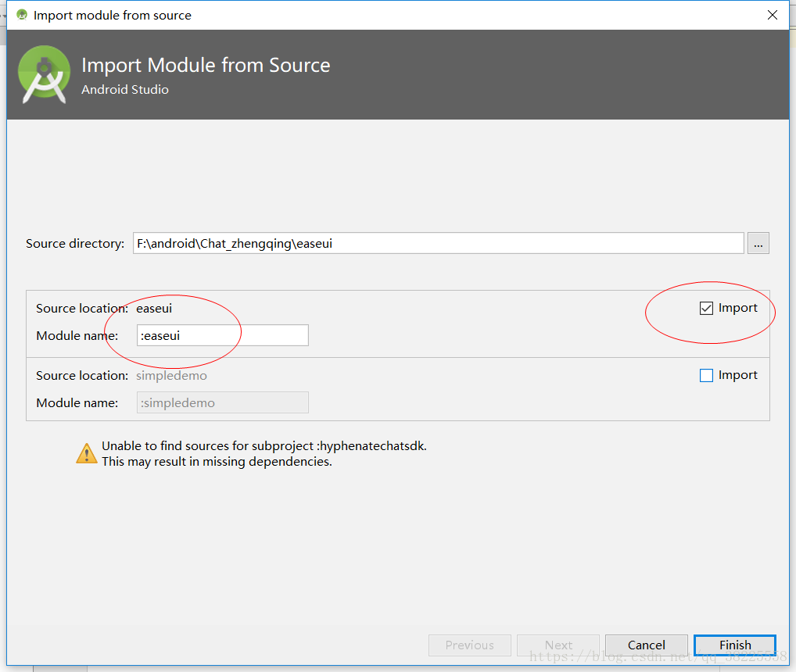Click the 'easeui' source location value
The image size is (796, 672).
pos(154,309)
